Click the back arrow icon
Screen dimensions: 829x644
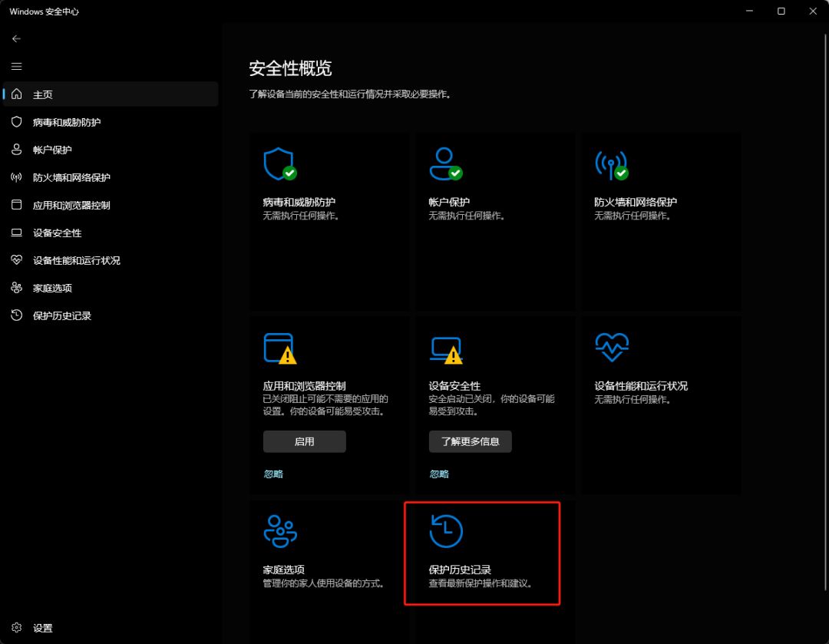(16, 38)
